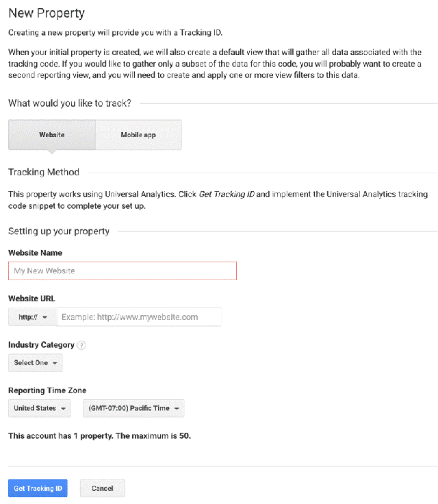
Task: Click the 'What would you like to track?' heading
Action: 69,103
